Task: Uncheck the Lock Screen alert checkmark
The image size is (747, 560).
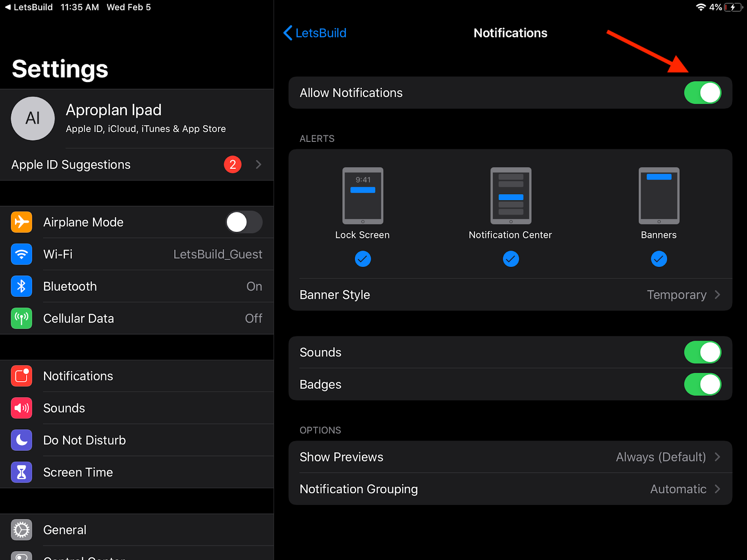Action: 363,259
